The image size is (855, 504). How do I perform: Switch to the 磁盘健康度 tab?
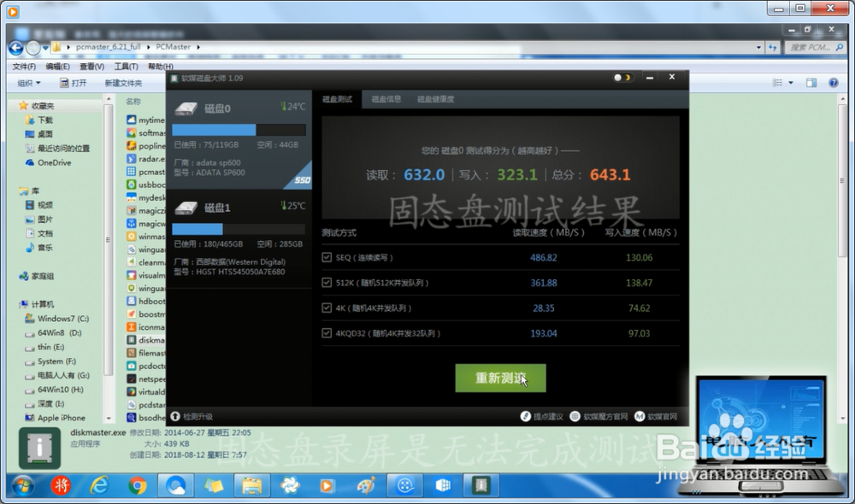pos(436,99)
